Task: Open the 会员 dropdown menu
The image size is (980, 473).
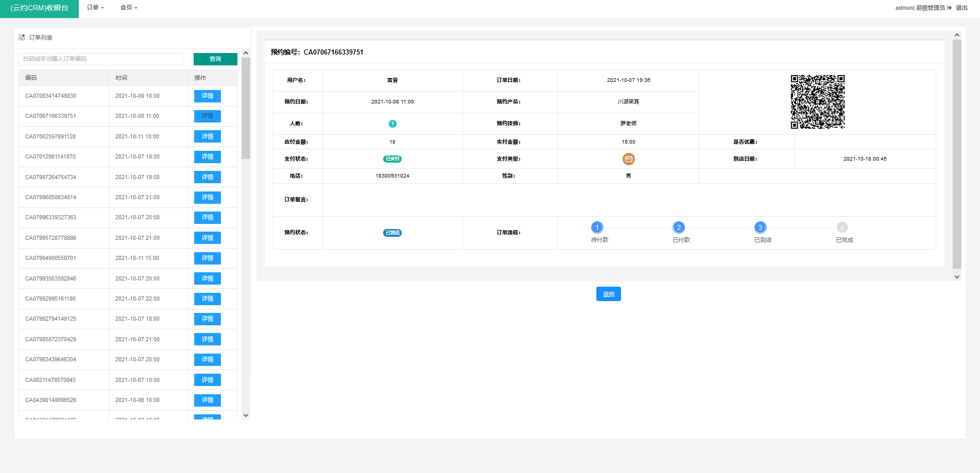Action: point(129,8)
